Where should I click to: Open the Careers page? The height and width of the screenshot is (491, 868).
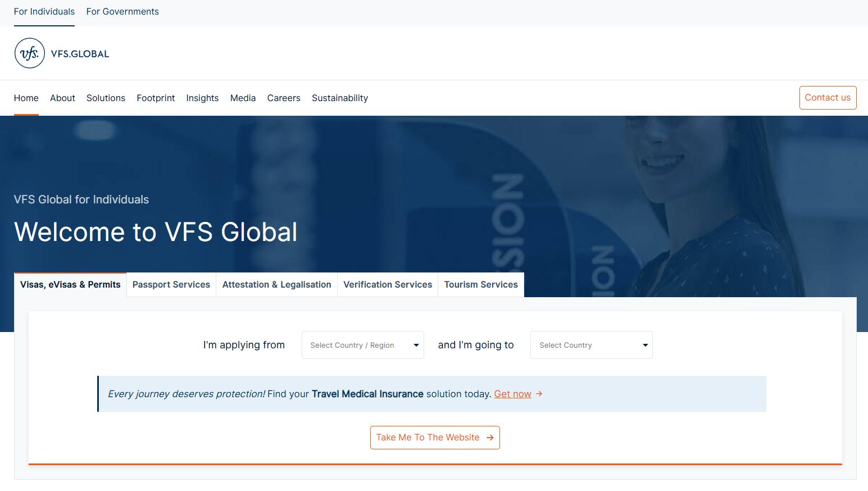(284, 98)
